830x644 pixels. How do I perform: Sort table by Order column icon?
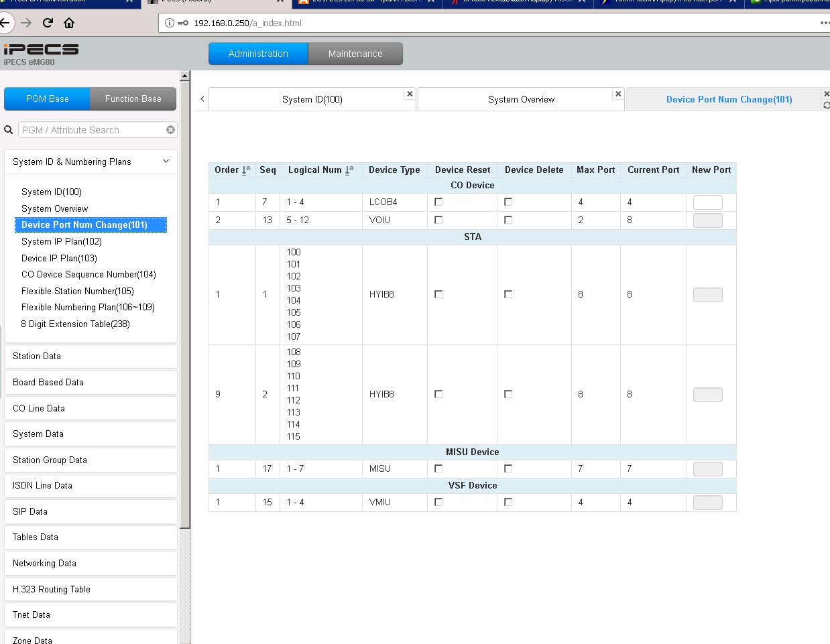pos(246,170)
